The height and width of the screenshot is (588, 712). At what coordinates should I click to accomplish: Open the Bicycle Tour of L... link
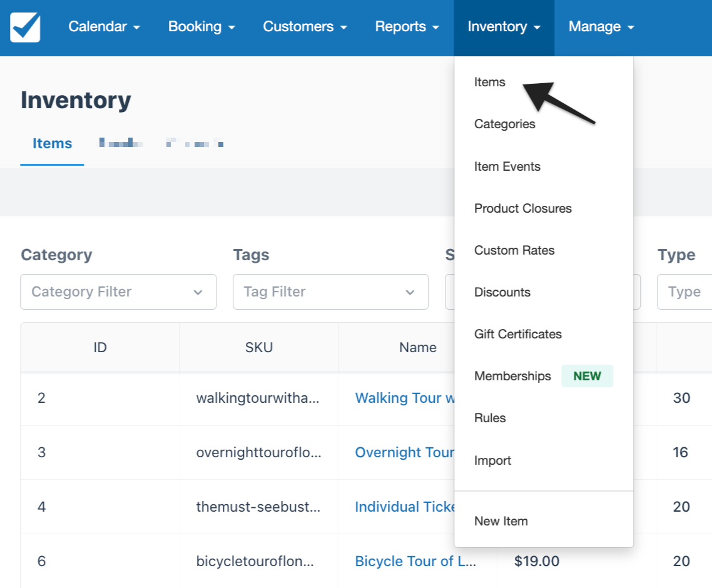[x=415, y=562]
